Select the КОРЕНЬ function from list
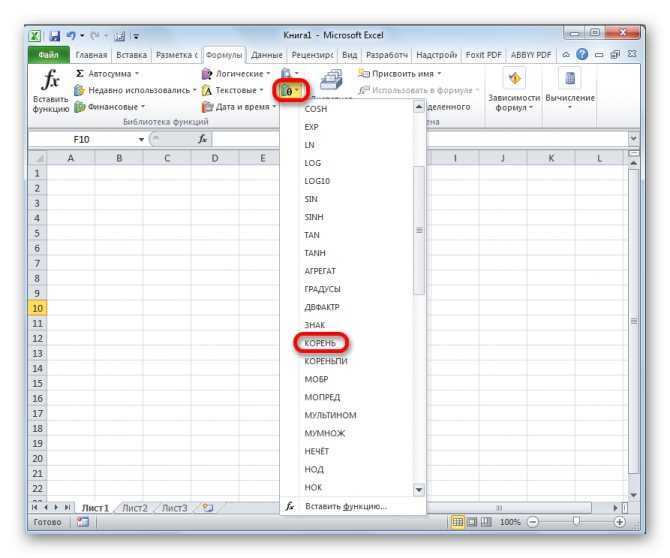The height and width of the screenshot is (558, 670). pos(320,343)
